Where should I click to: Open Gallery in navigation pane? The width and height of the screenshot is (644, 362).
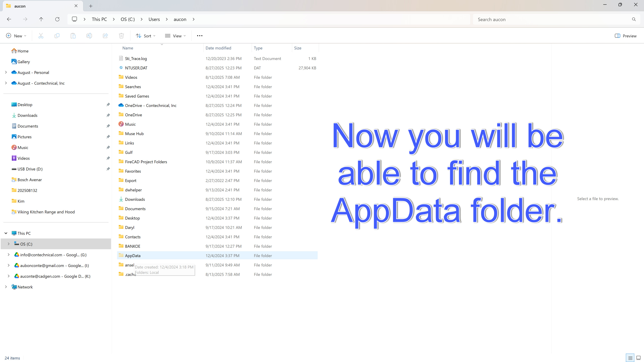pos(20,62)
